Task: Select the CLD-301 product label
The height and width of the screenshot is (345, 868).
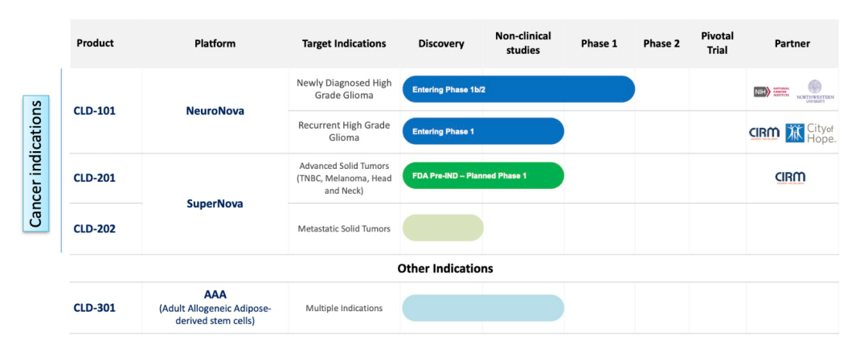Action: click(x=94, y=307)
